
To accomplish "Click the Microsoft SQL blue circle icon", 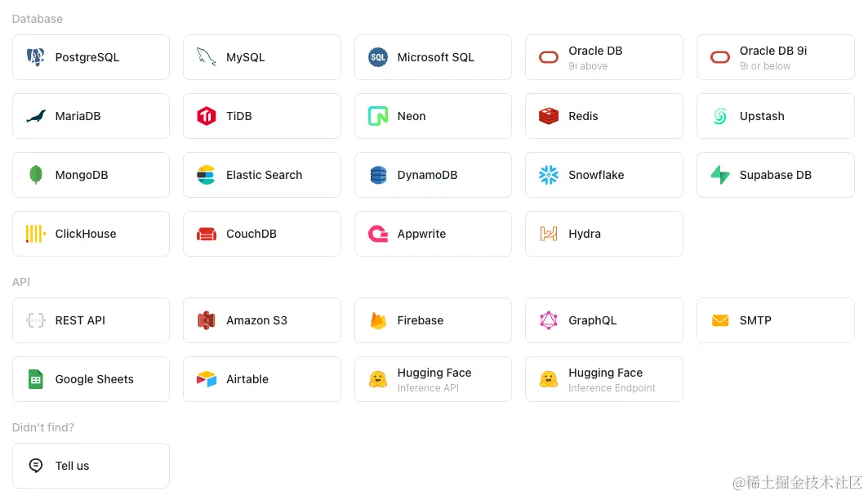I will (378, 57).
